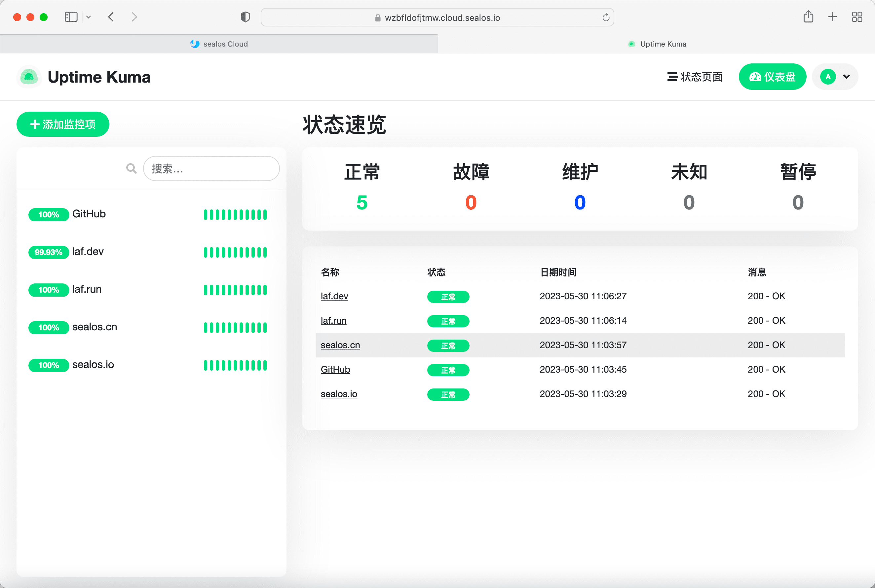Select the Uptime Kuma tab
Viewport: 875px width, 588px height.
tap(656, 44)
